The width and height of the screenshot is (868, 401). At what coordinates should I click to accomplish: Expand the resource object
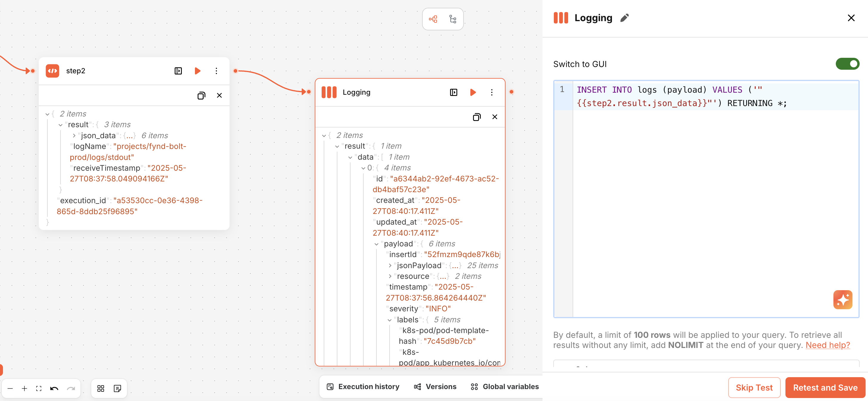coord(390,276)
